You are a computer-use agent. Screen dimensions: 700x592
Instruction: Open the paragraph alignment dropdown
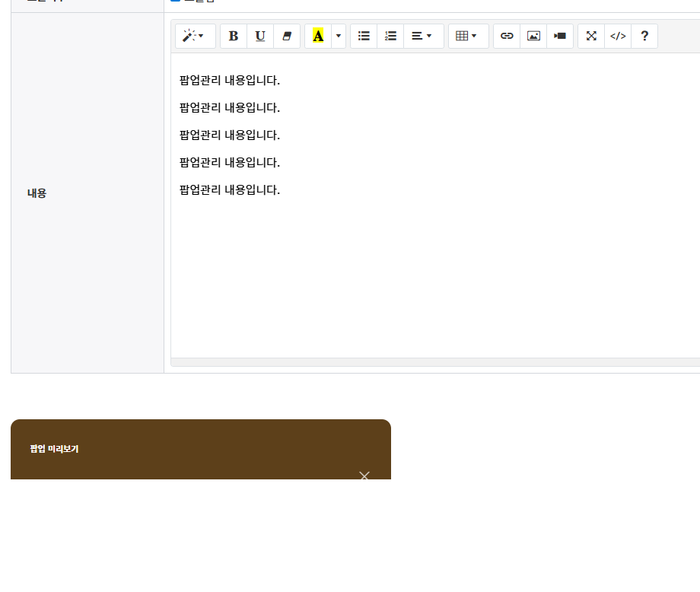click(423, 36)
